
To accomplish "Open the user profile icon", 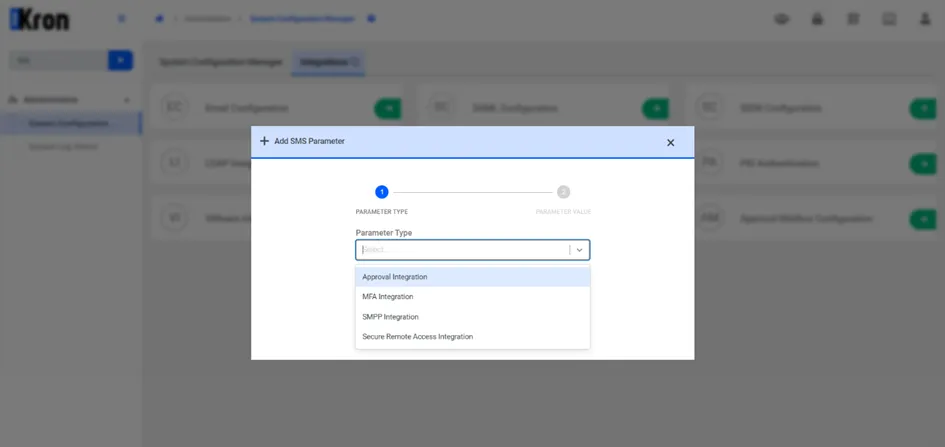I will tap(925, 19).
